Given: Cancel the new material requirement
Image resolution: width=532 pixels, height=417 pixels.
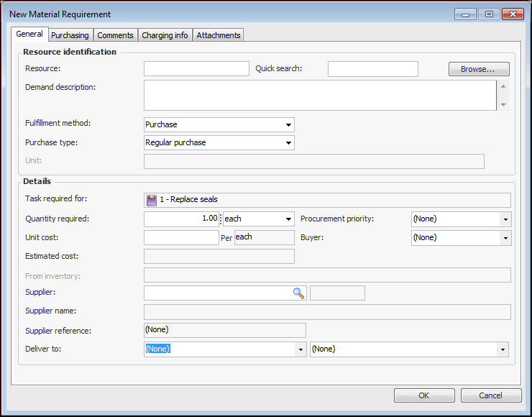Looking at the screenshot, I should [491, 395].
